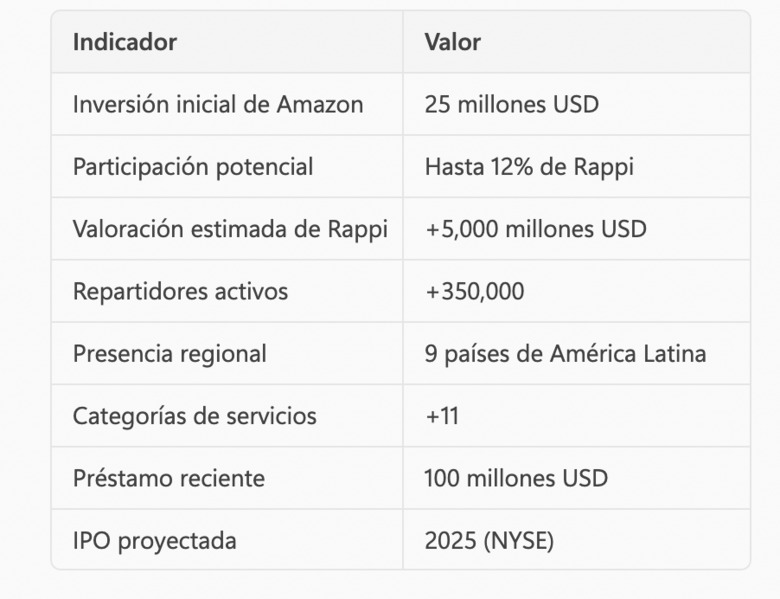Click the Presencia regional row label

pyautogui.click(x=170, y=354)
